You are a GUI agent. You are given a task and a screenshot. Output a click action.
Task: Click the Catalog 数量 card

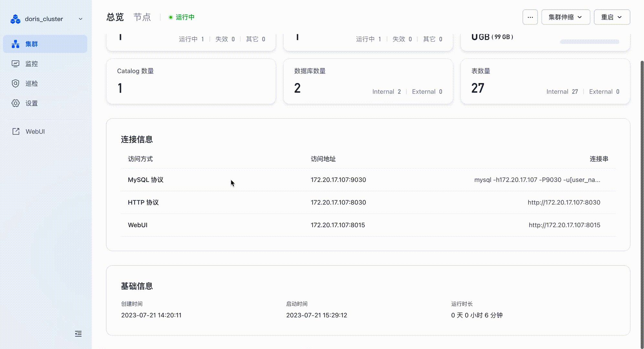click(191, 81)
